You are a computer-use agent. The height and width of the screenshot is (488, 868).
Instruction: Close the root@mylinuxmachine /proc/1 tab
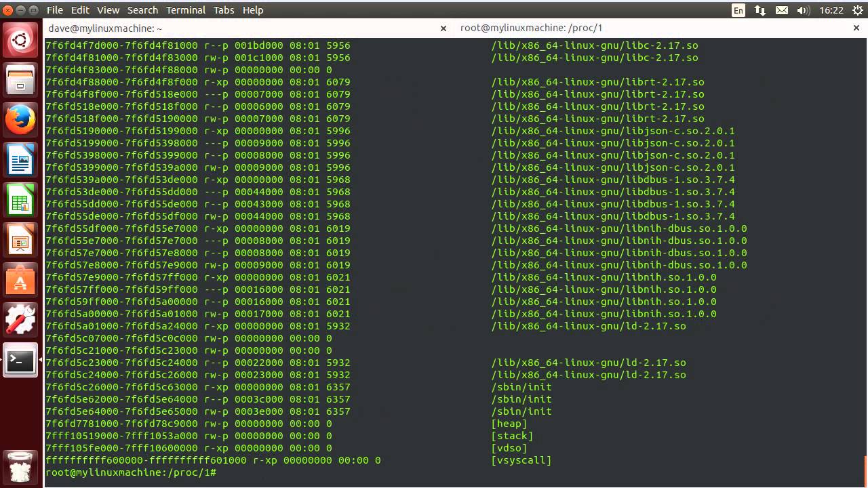click(856, 28)
